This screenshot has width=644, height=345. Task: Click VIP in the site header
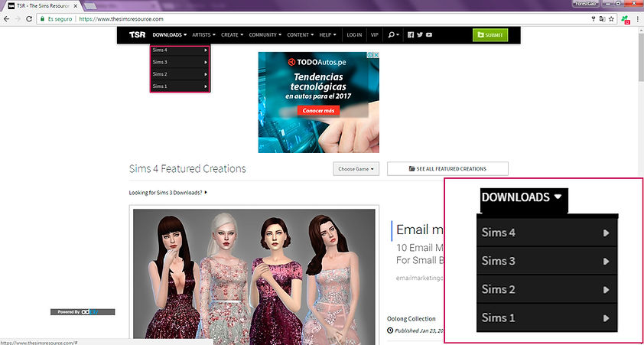pyautogui.click(x=375, y=35)
